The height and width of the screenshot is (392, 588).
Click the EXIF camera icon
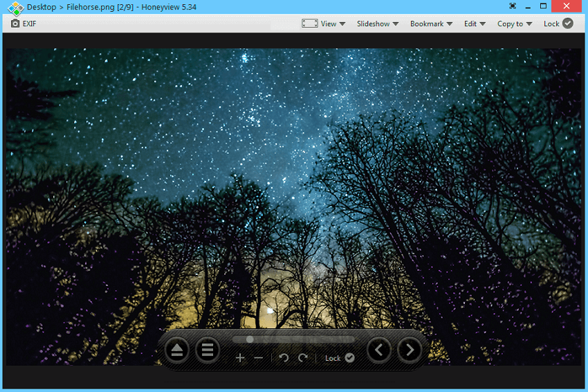(x=15, y=24)
